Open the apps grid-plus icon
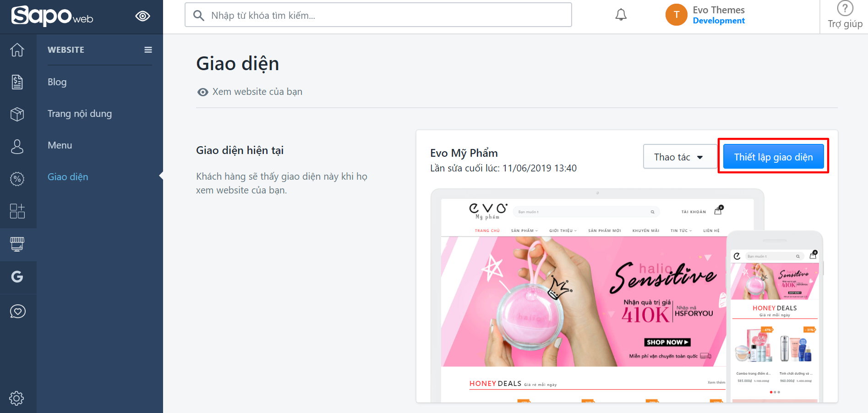The width and height of the screenshot is (868, 413). coord(17,211)
